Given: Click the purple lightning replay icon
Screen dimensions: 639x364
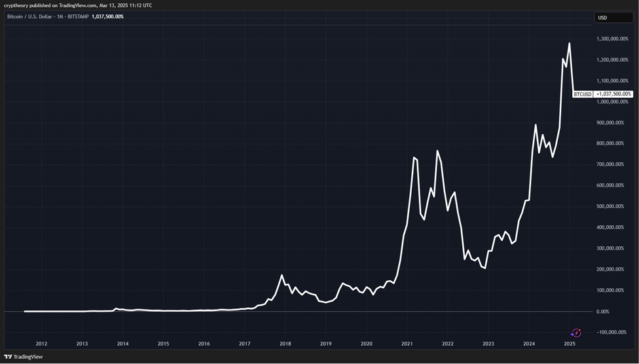Looking at the screenshot, I should [x=576, y=333].
